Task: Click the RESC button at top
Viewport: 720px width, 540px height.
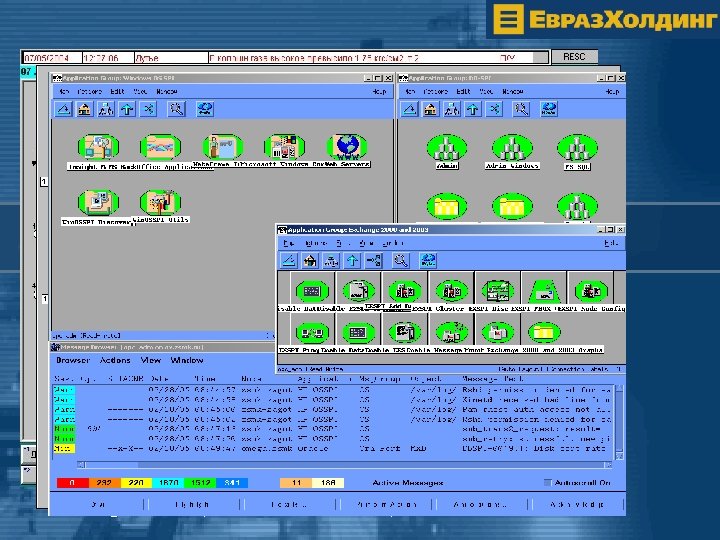Action: pyautogui.click(x=574, y=56)
